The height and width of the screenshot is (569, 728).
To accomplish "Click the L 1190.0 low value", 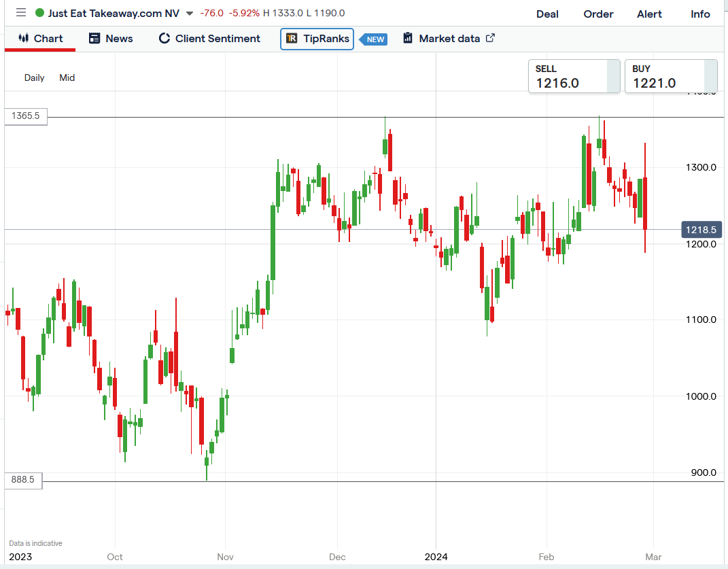I will tap(326, 13).
